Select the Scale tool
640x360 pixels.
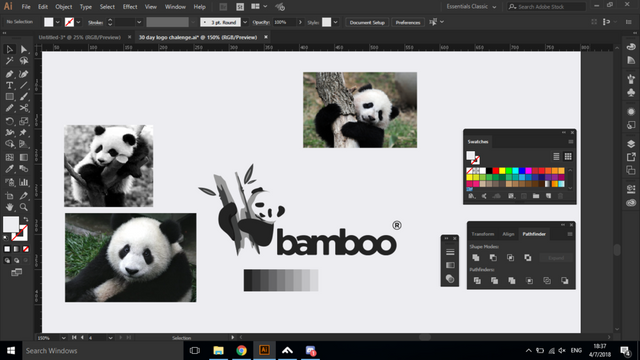(x=24, y=121)
